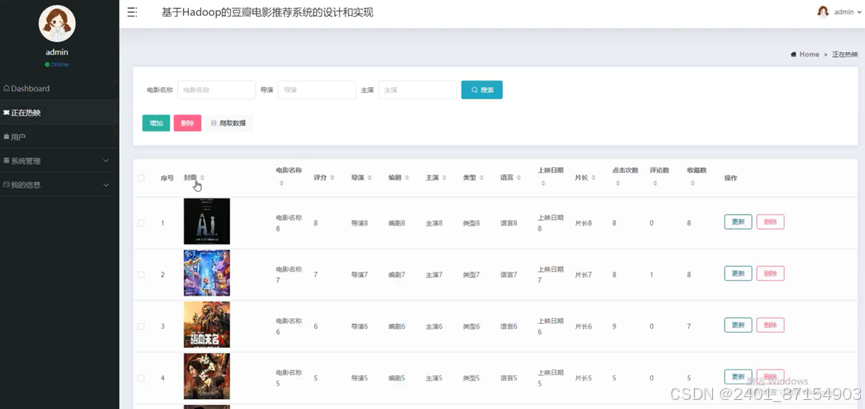Screen dimensions: 865x409
Task: Click the 正在热映 breadcrumb text
Action: pyautogui.click(x=845, y=54)
